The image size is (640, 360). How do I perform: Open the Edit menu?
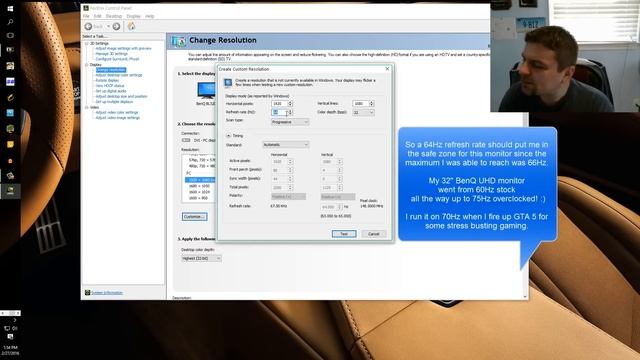click(98, 16)
